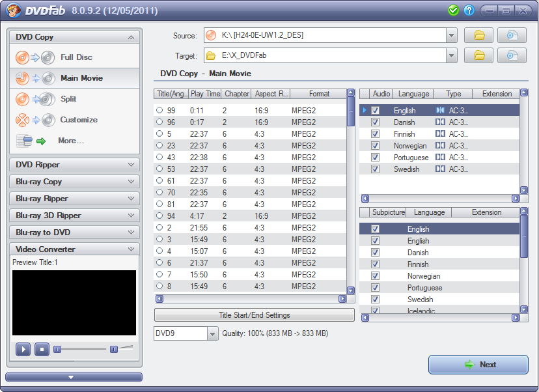
Task: Select title 94 radio button
Action: [159, 216]
